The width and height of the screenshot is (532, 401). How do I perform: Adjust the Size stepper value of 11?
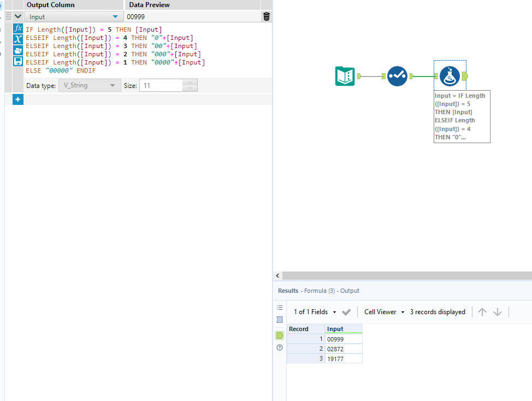pyautogui.click(x=190, y=85)
